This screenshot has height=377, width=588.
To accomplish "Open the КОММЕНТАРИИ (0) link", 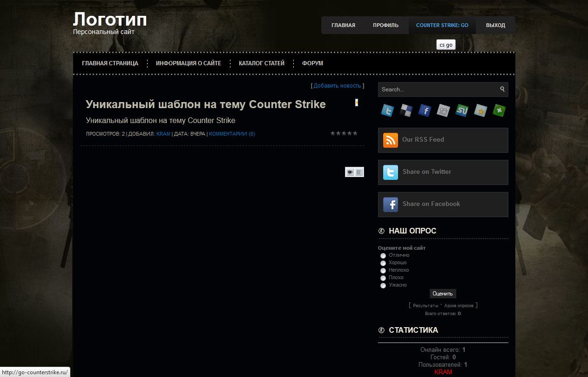I will (232, 134).
